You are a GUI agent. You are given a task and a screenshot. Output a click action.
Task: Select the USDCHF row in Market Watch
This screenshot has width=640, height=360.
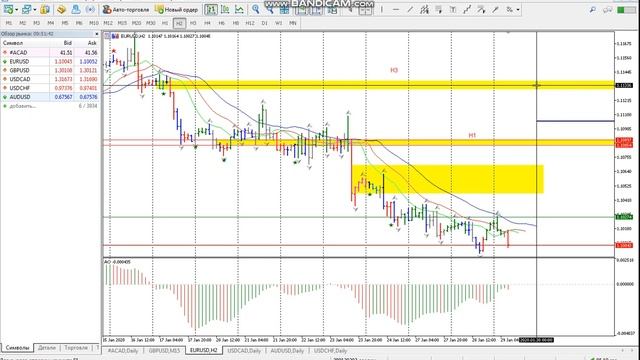pos(50,88)
